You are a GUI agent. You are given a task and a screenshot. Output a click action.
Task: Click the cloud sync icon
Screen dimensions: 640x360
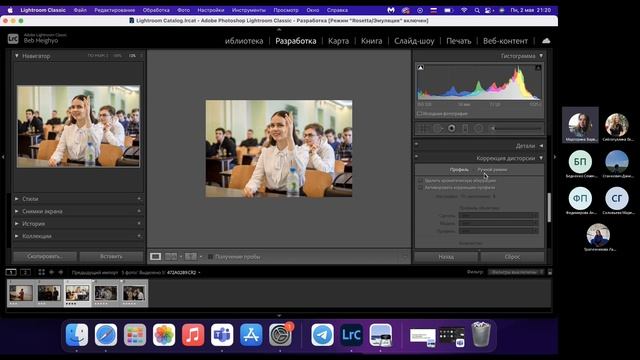pyautogui.click(x=546, y=40)
